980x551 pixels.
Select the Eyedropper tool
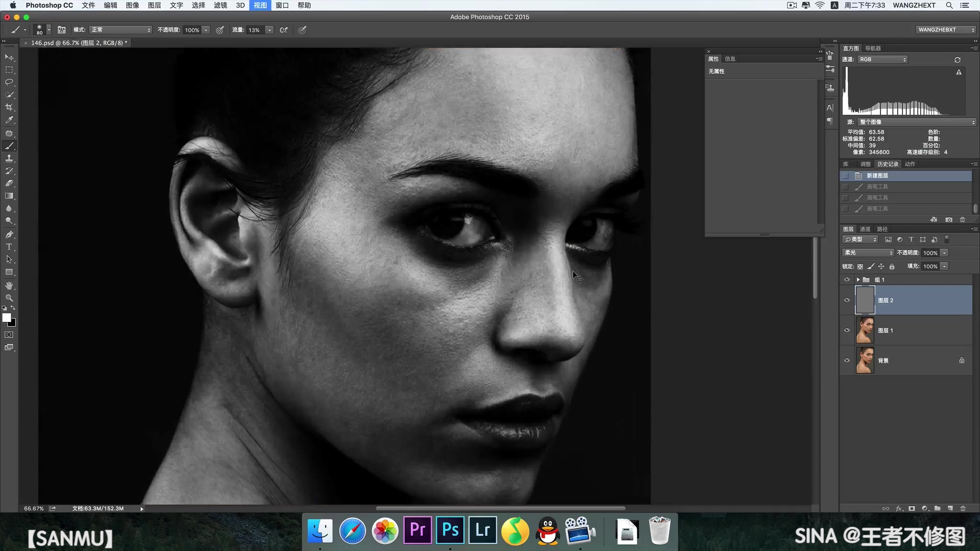pos(9,120)
